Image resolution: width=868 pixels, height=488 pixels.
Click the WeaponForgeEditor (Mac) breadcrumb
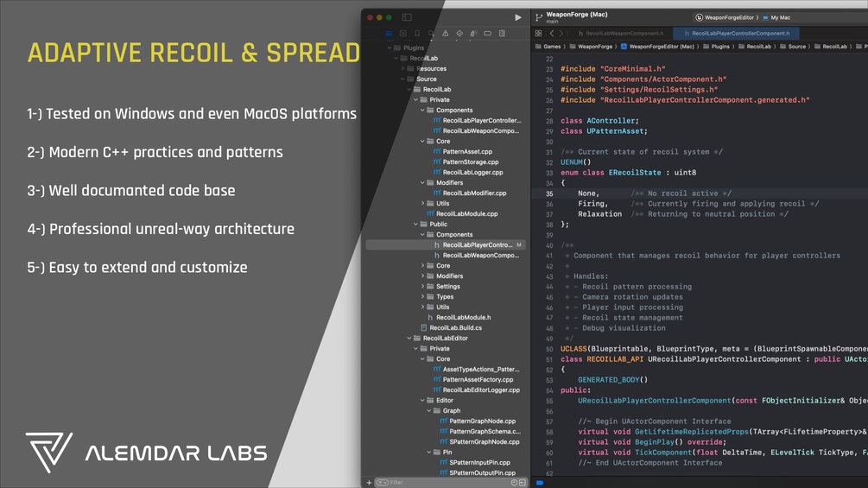[x=657, y=47]
